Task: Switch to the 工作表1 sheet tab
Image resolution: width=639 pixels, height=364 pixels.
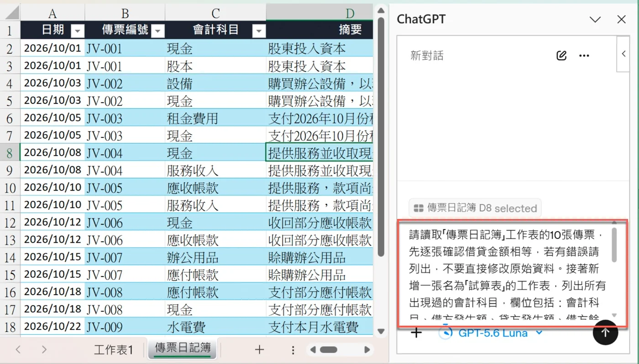Action: pos(114,350)
